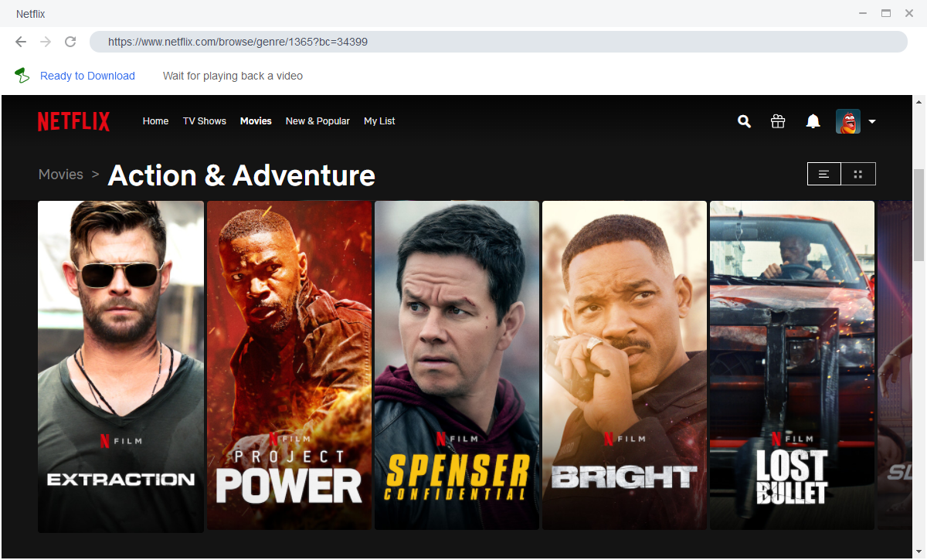Maximize the Netflix window
Viewport: 927px width, 560px height.
click(886, 13)
